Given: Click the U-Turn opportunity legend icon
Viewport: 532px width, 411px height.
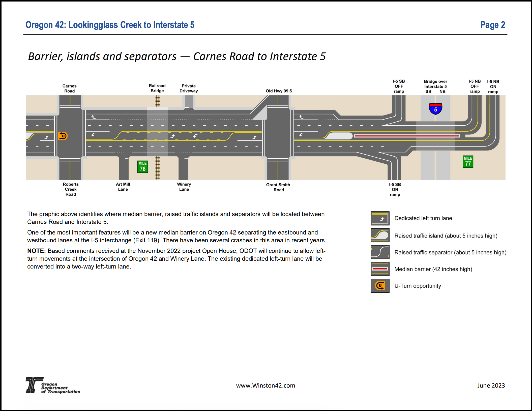Looking at the screenshot, I should [380, 286].
